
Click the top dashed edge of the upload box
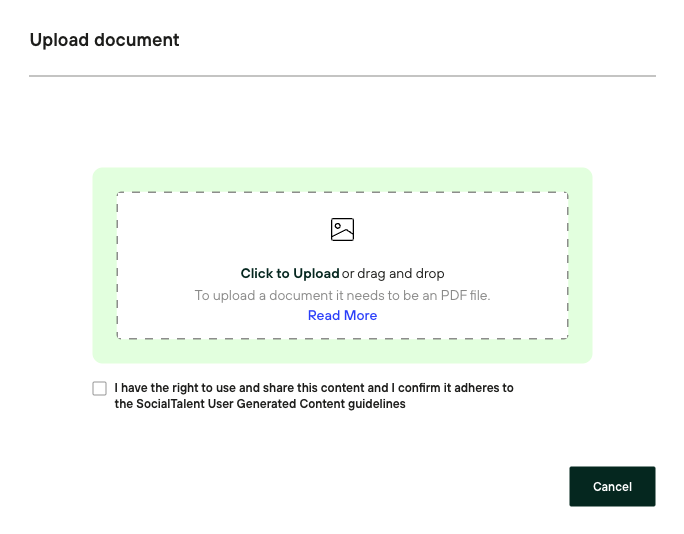click(342, 192)
